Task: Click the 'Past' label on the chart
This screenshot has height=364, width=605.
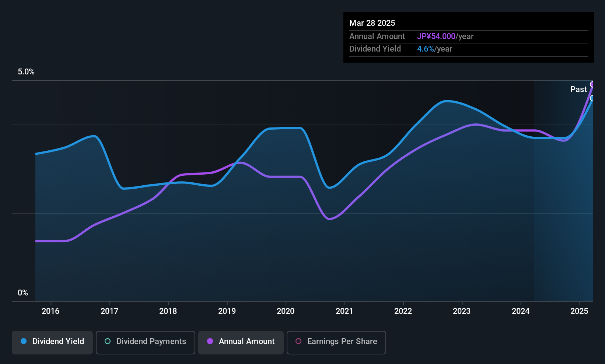Action: click(x=578, y=90)
